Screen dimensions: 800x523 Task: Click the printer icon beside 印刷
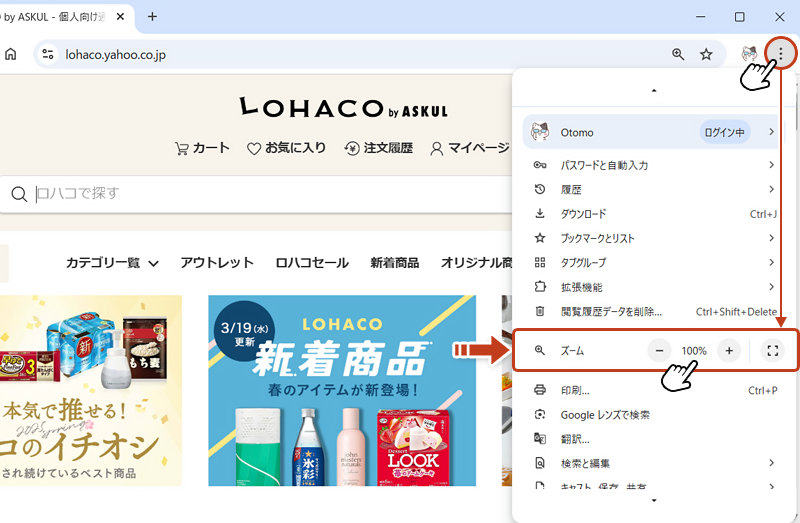coord(540,390)
